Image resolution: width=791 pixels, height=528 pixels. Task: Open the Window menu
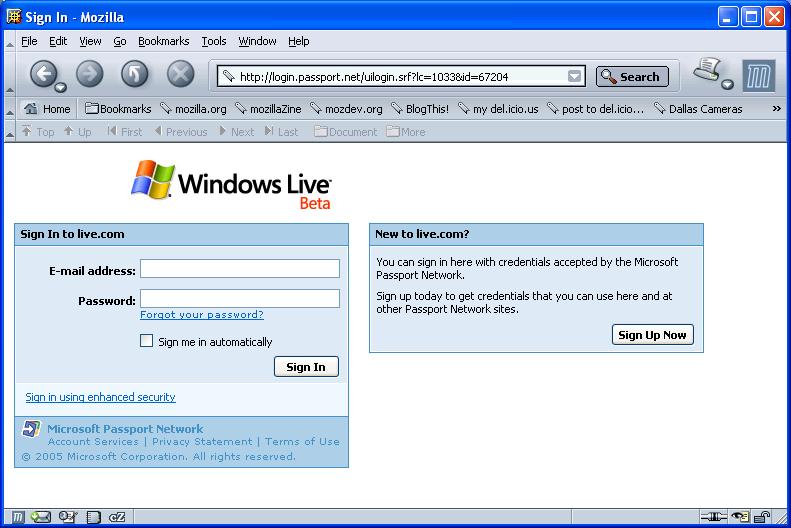tap(257, 41)
